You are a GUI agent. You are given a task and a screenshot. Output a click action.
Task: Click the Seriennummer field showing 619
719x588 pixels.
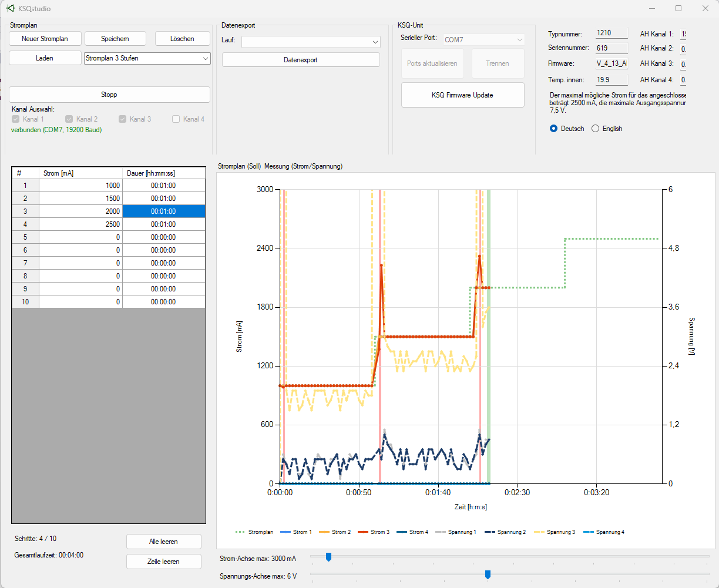tap(612, 48)
